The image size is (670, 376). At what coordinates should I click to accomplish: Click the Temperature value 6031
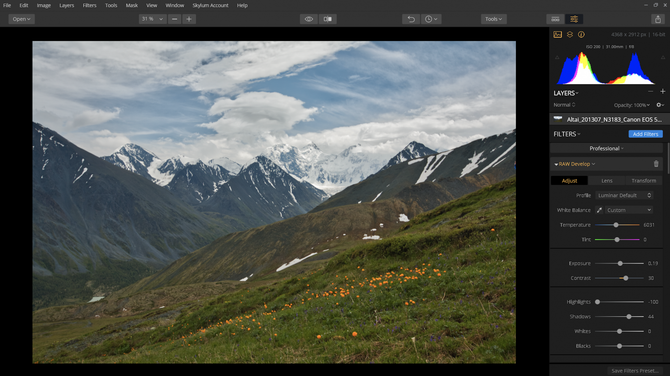[x=649, y=225]
